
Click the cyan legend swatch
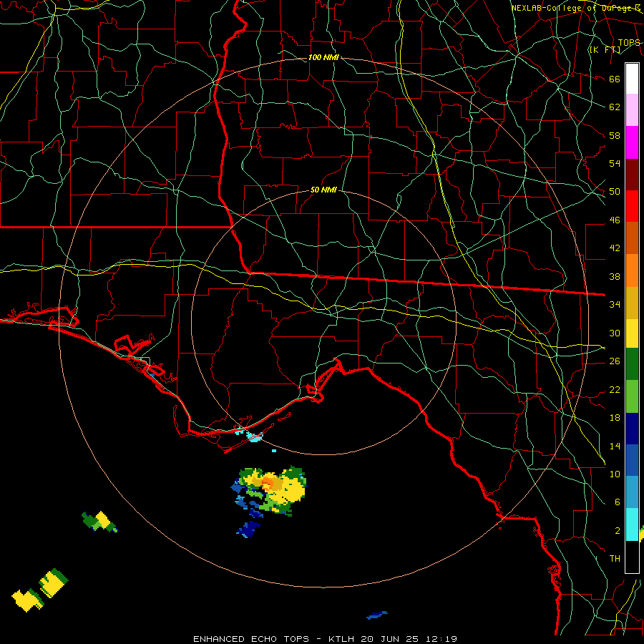(x=632, y=525)
